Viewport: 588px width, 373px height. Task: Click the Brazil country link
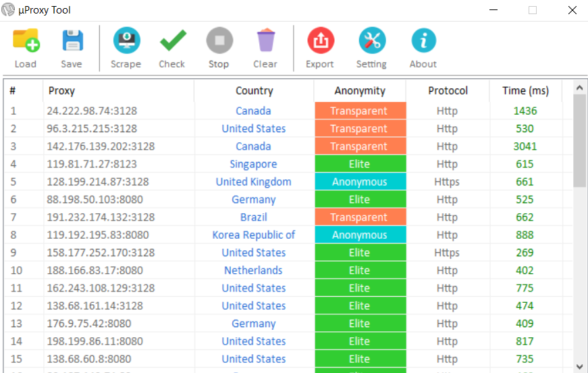(x=254, y=217)
